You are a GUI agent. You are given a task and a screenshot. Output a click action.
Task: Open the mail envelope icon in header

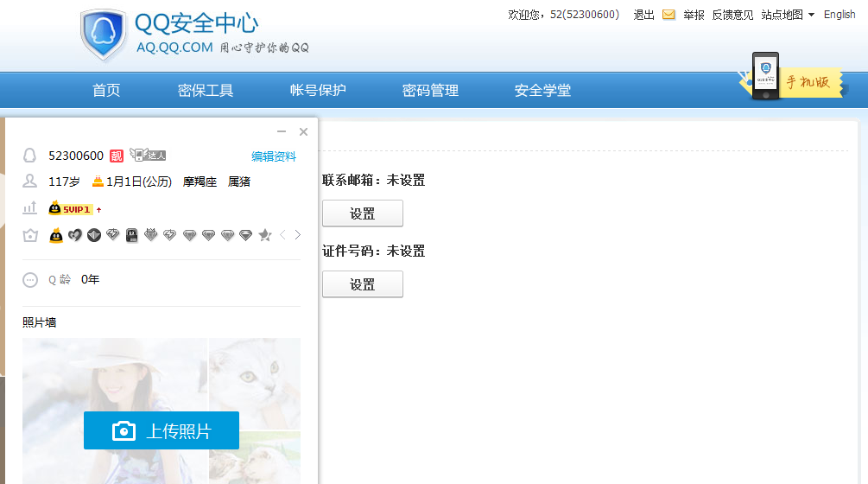pos(668,15)
